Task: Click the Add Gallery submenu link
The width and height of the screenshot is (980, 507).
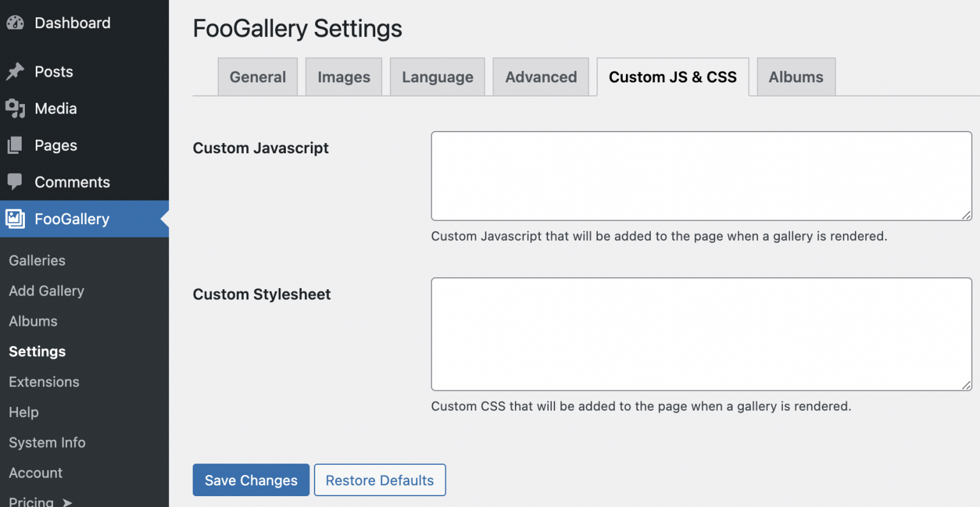Action: point(47,291)
